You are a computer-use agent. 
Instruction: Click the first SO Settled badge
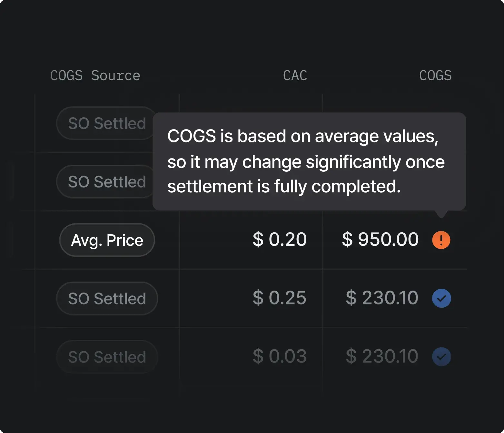(105, 123)
